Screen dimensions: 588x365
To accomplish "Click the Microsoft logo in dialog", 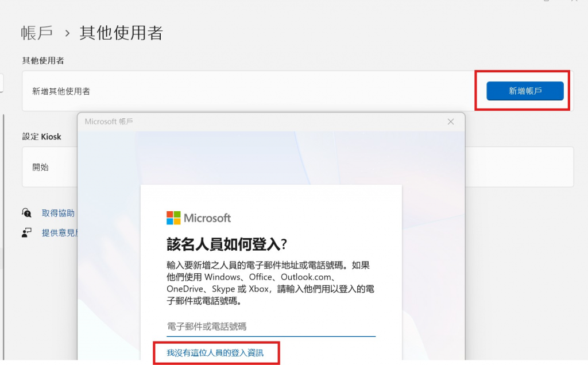I will (x=199, y=218).
